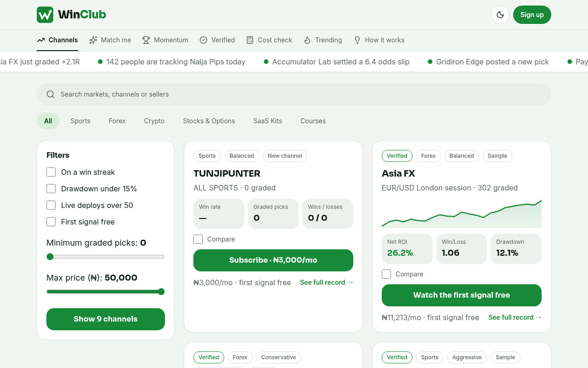Enable First signal free filter
The image size is (588, 368).
[51, 222]
